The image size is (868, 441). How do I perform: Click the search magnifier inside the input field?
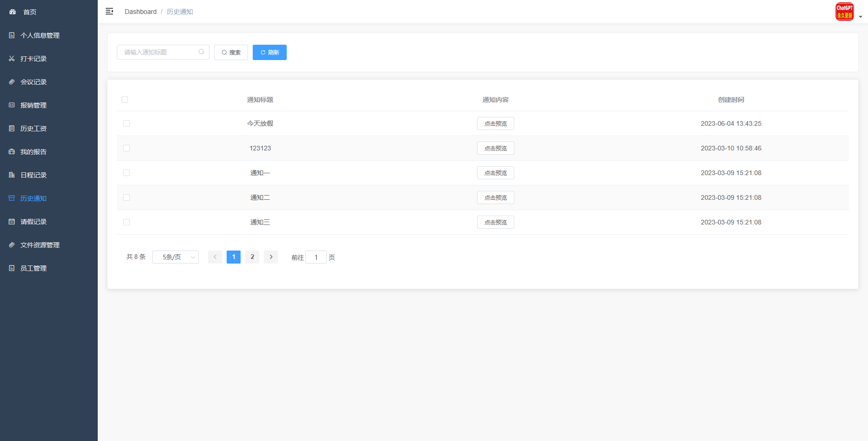(x=202, y=52)
